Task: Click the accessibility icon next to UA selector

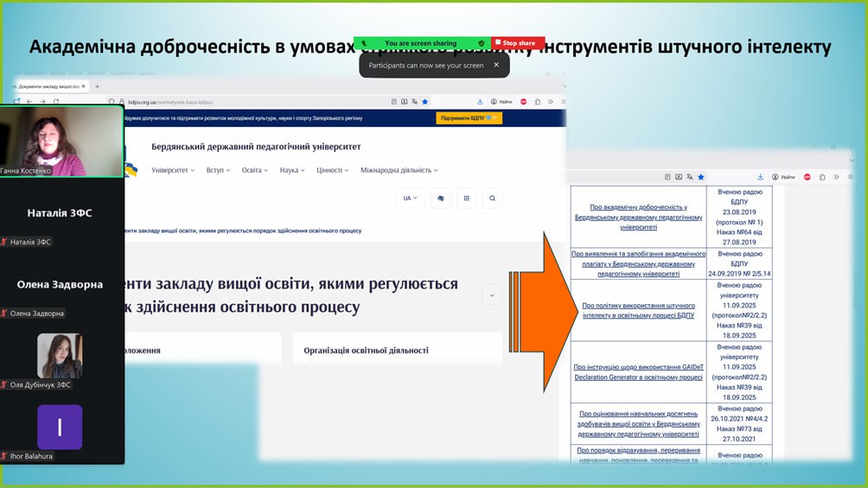Action: point(440,199)
